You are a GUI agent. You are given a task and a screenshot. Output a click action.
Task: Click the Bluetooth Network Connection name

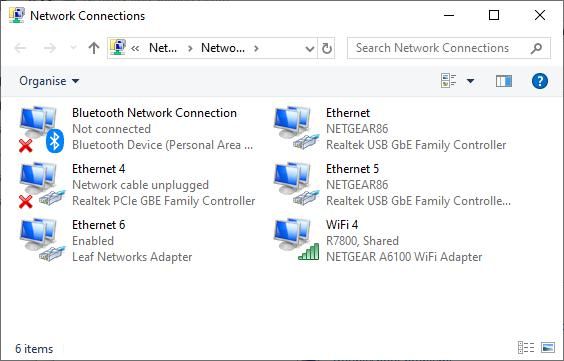tap(154, 113)
